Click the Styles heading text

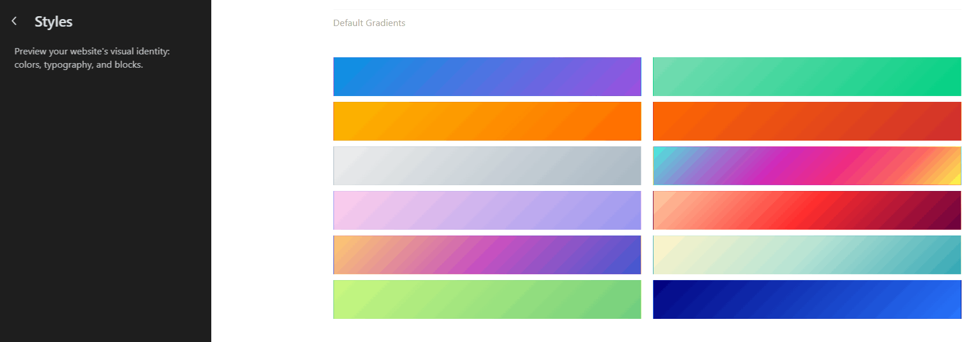53,21
